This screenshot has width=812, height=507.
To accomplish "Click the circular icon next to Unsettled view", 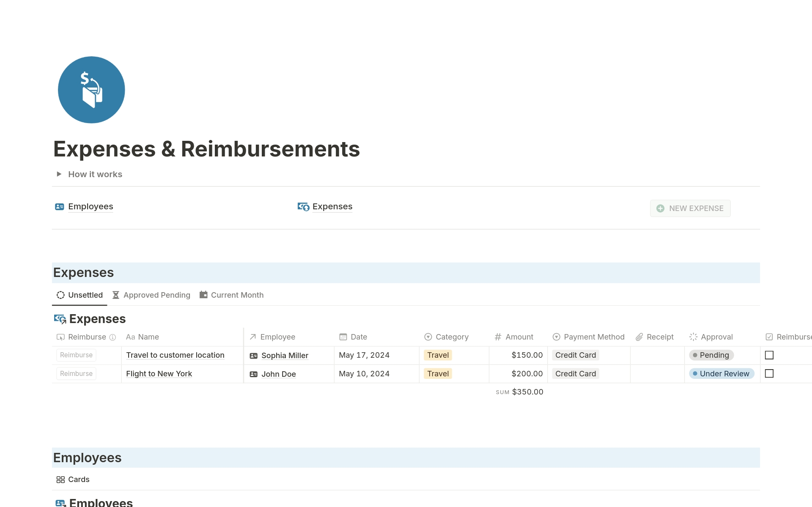I will 60,295.
